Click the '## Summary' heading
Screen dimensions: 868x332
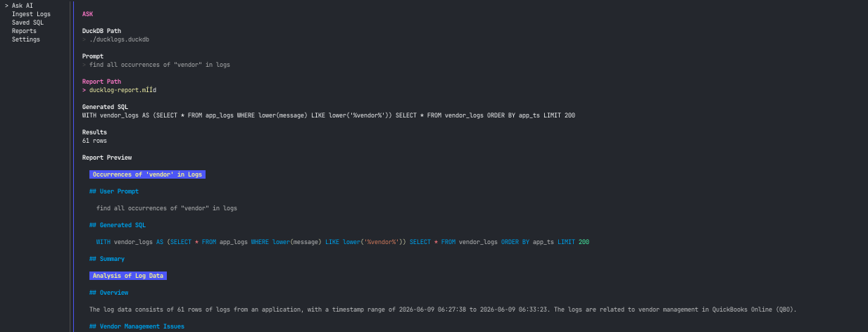point(107,259)
